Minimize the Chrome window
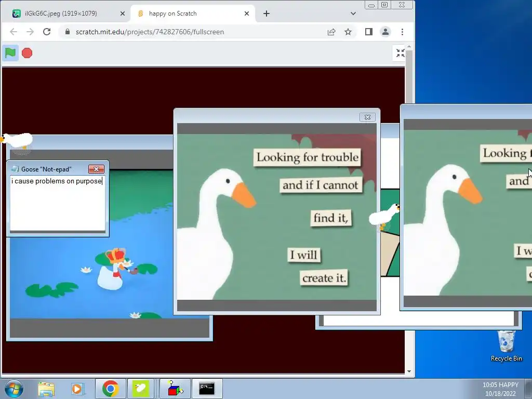 click(371, 5)
